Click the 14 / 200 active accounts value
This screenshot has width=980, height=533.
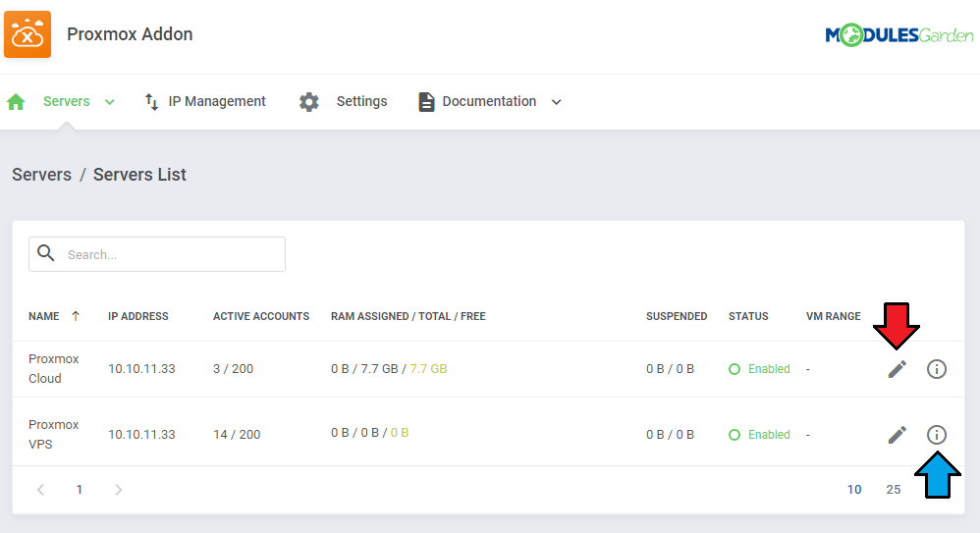click(237, 434)
